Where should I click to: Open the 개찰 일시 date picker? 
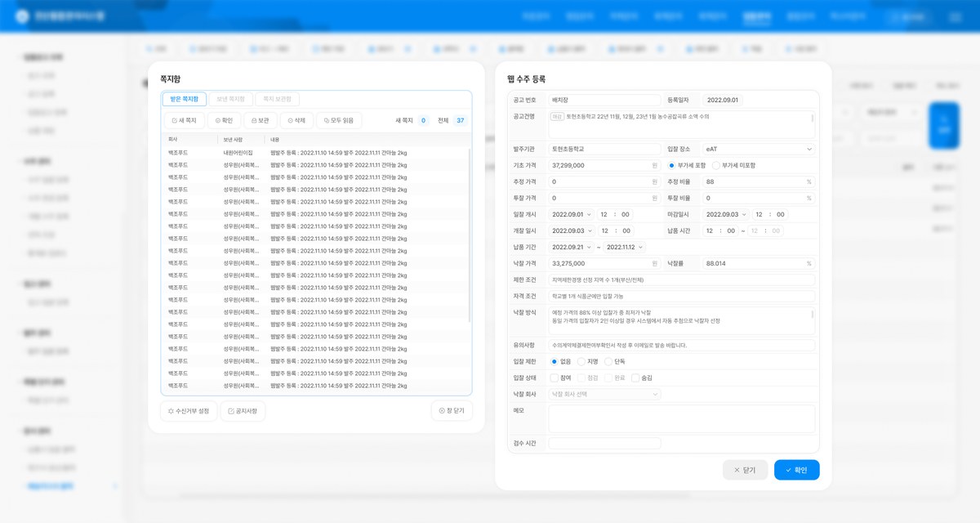pyautogui.click(x=572, y=230)
